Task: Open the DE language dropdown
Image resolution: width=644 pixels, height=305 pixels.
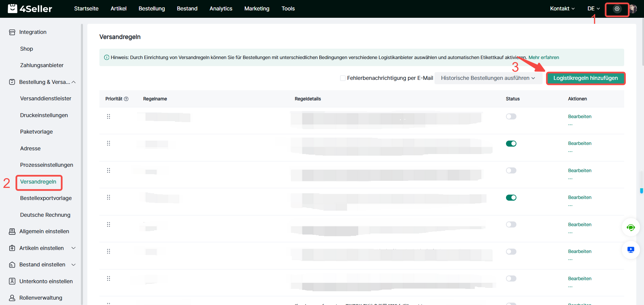Action: click(x=593, y=9)
